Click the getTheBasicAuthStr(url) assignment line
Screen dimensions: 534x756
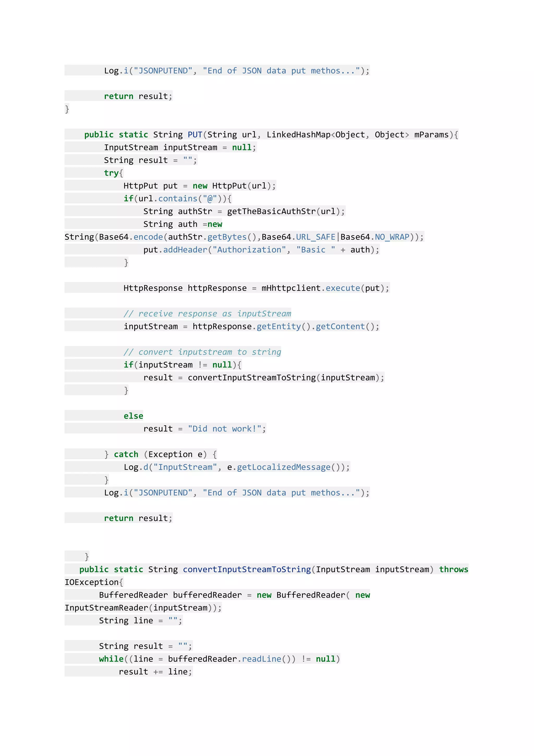pyautogui.click(x=244, y=211)
